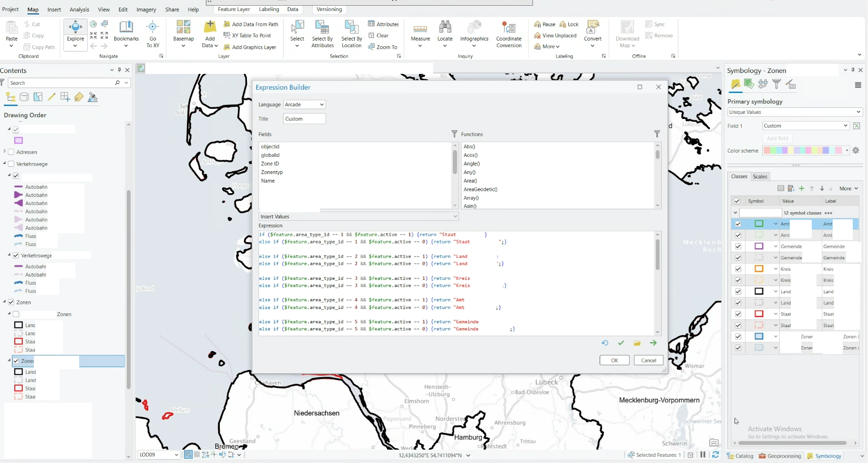Image resolution: width=868 pixels, height=463 pixels.
Task: Click OK to confirm the expression
Action: pyautogui.click(x=614, y=360)
